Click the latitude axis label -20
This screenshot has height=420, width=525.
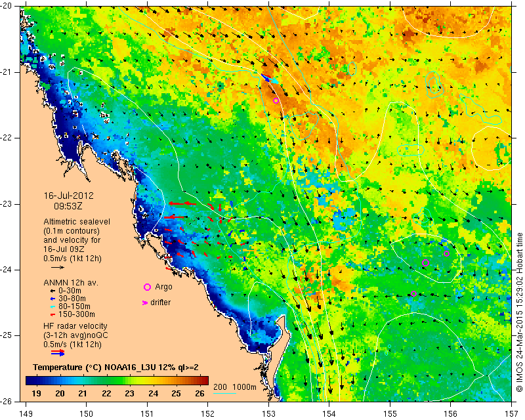tap(7, 6)
